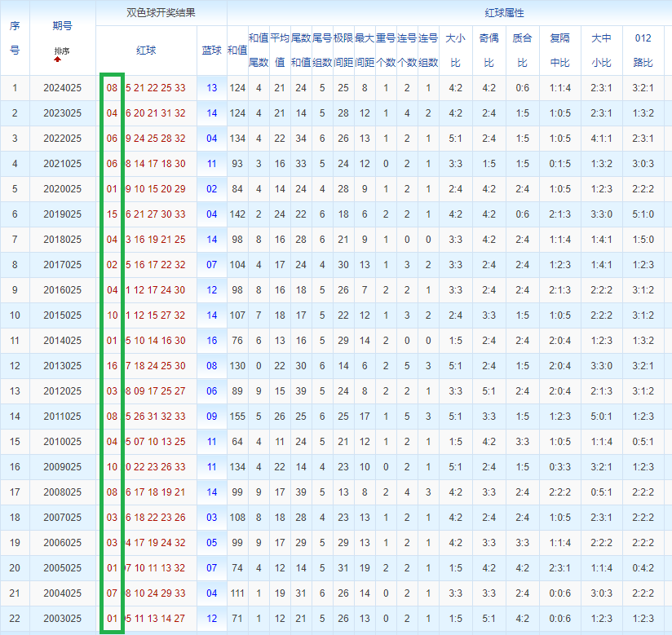Click the 奇偶比 column header
The height and width of the screenshot is (635, 672).
coord(489,50)
